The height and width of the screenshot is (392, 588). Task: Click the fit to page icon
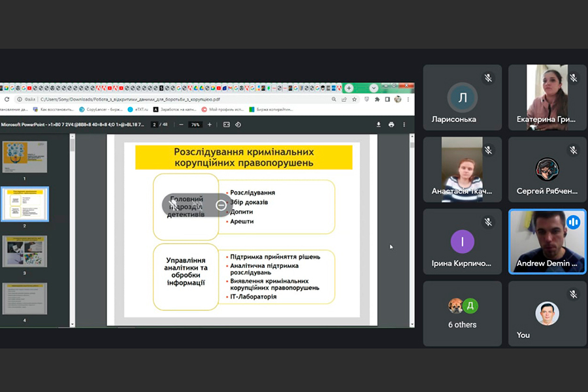(227, 124)
